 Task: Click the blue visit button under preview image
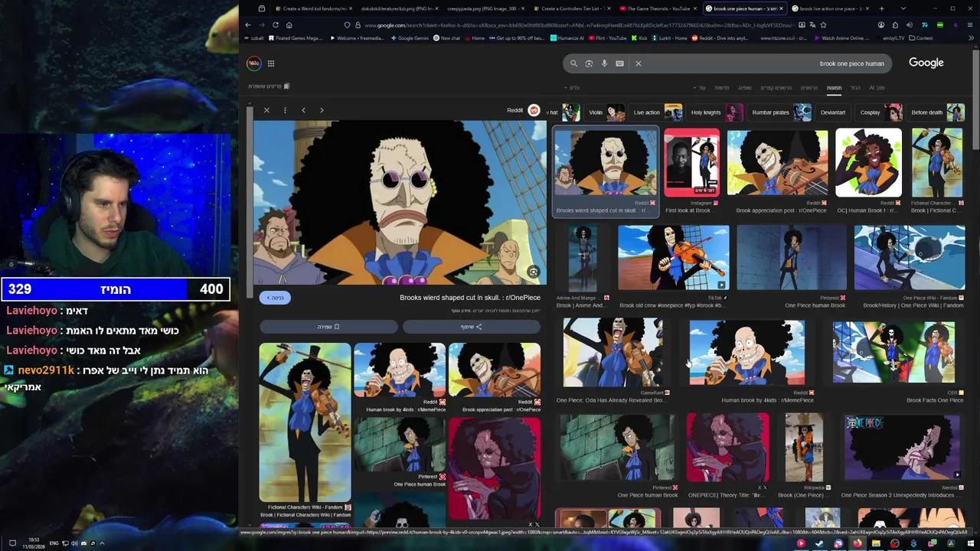click(x=275, y=298)
